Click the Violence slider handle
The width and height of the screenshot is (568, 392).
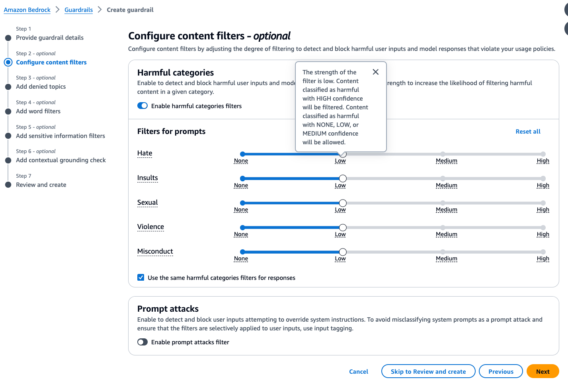coord(343,227)
